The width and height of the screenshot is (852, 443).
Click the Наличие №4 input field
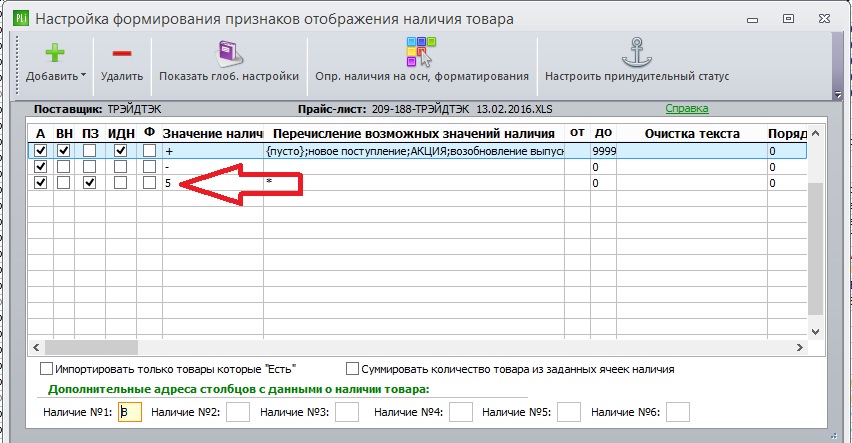pyautogui.click(x=461, y=412)
